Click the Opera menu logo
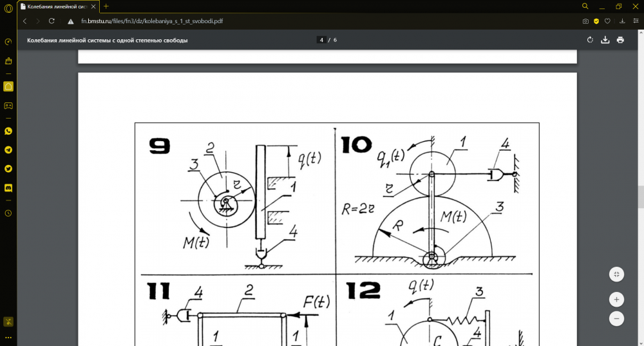Screen dimensions: 644x346 coord(8,8)
